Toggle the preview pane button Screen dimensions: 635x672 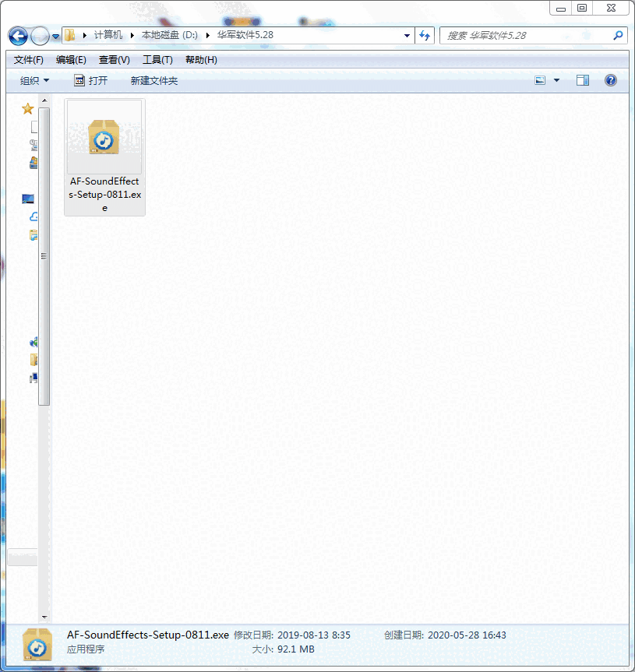point(583,80)
